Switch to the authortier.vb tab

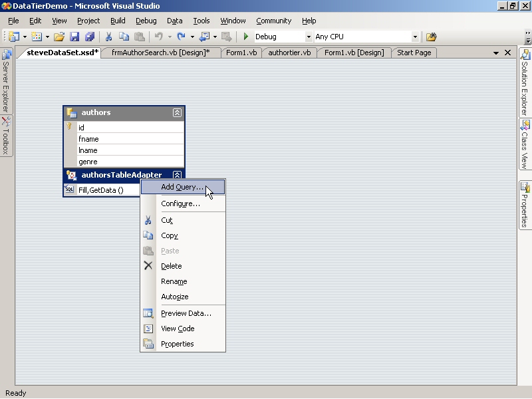289,53
